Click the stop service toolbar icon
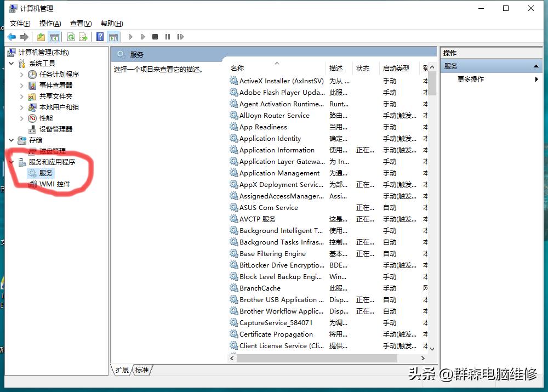This screenshot has width=548, height=392. click(x=155, y=37)
